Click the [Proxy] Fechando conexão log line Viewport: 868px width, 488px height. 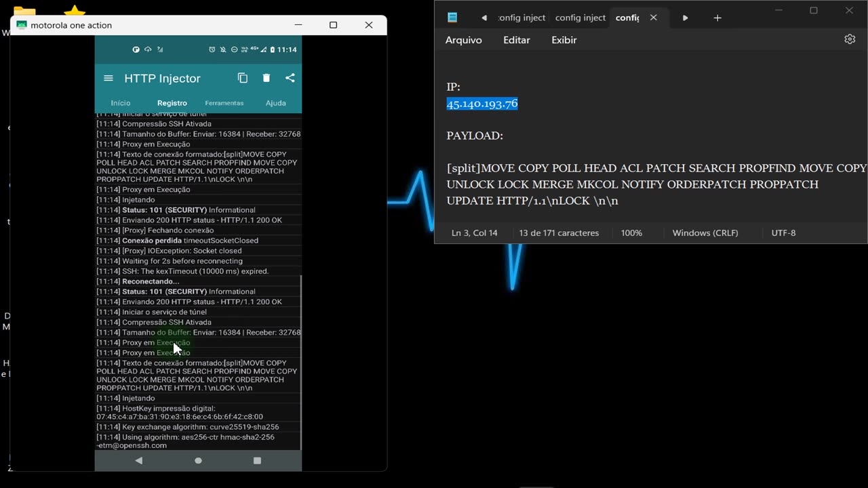(x=198, y=230)
